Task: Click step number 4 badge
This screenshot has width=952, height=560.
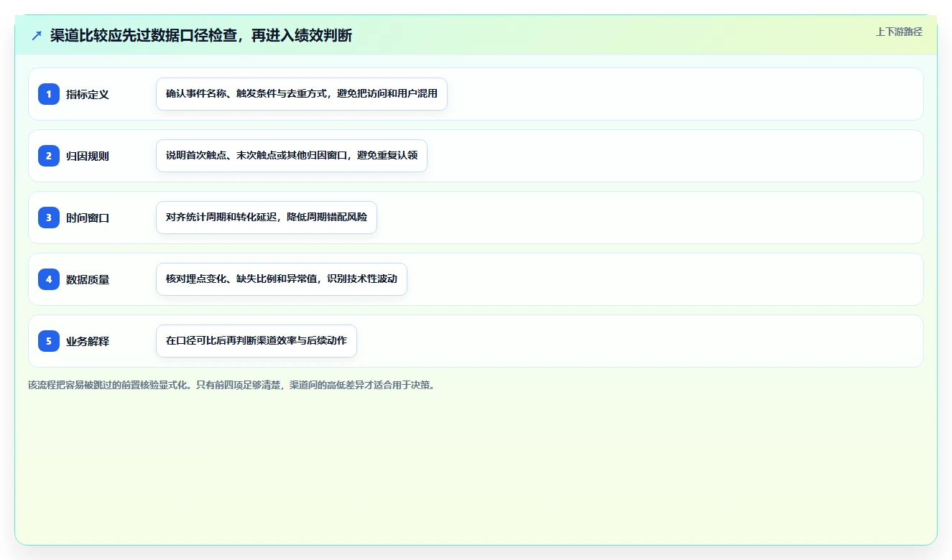Action: point(49,279)
